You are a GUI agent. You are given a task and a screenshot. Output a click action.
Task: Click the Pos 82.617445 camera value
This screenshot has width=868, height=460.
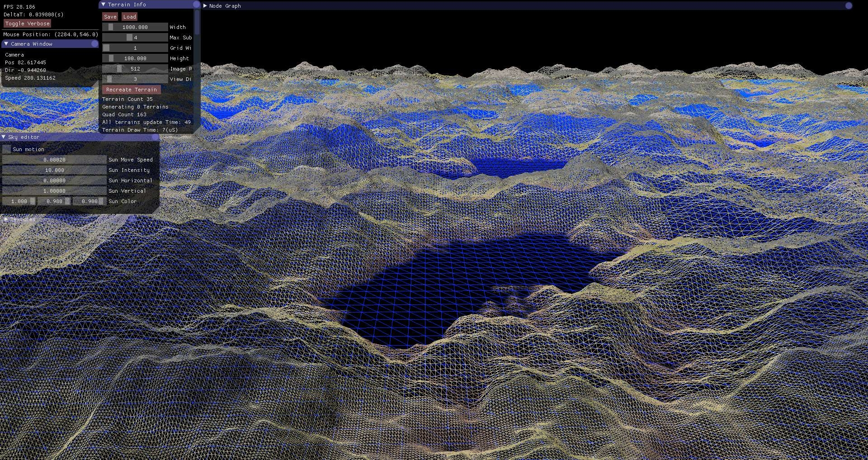(25, 62)
